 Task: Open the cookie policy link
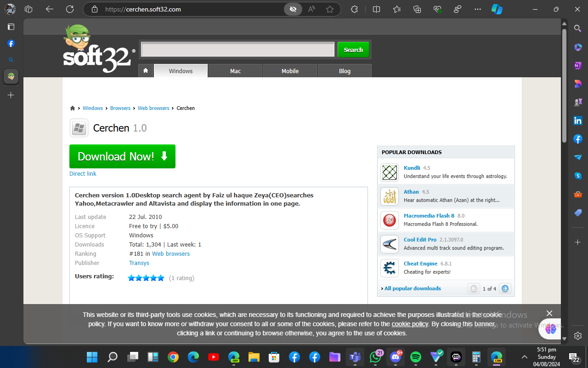[x=410, y=324]
